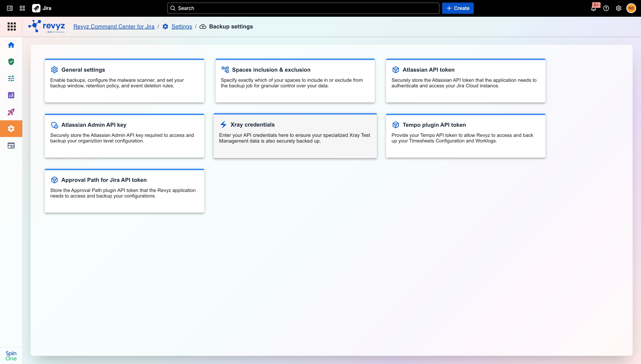Open the Jira help question icon
Image resolution: width=641 pixels, height=364 pixels.
click(x=606, y=8)
